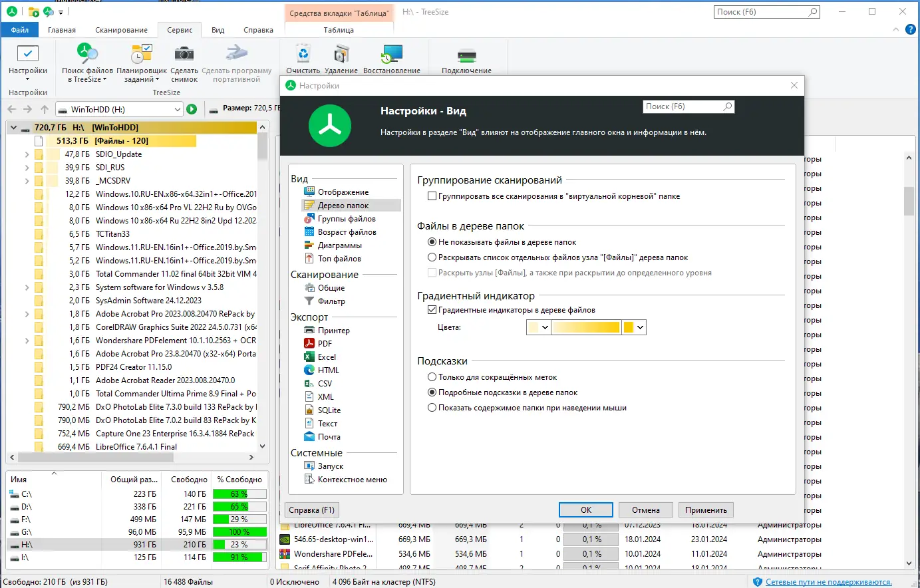Open the WinToHDD drive selector dropdown
This screenshot has height=588, width=920.
[179, 108]
